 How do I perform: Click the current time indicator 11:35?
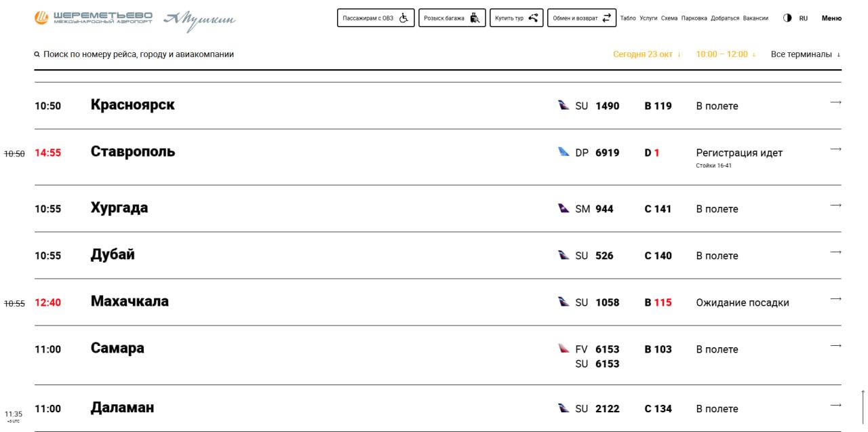pos(14,414)
